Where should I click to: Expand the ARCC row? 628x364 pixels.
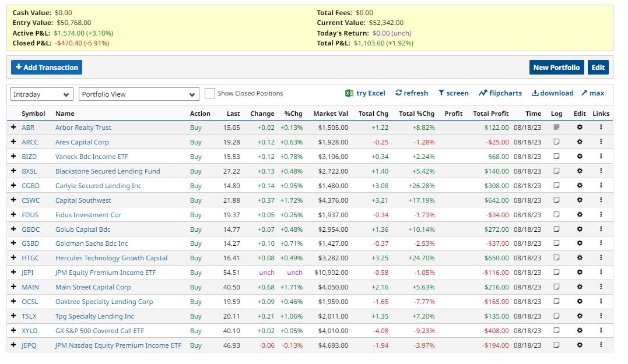coord(13,142)
